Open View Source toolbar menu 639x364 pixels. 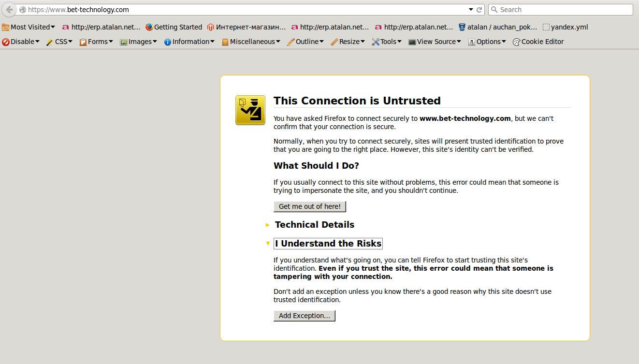point(435,42)
